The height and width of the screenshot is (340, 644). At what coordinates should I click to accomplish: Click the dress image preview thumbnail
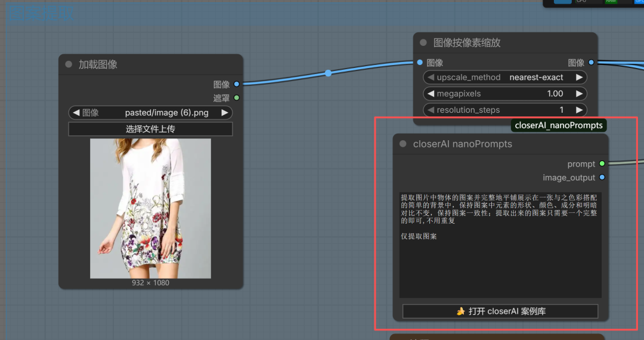tap(150, 209)
